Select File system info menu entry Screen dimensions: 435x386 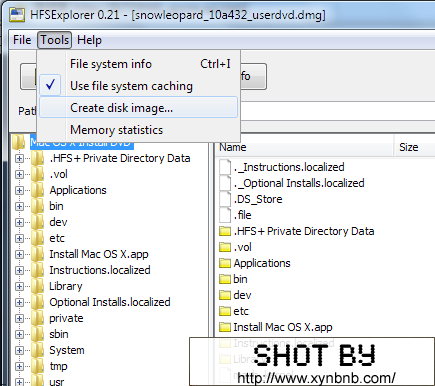coord(139,64)
